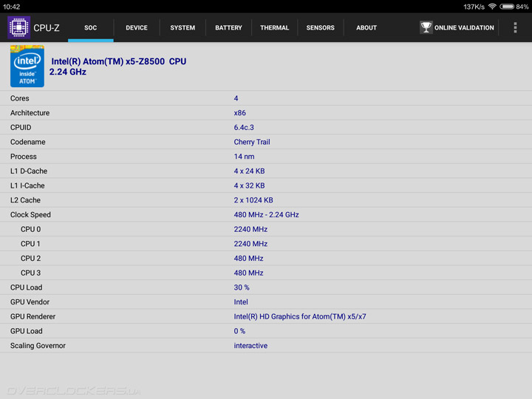Viewport: 532px width, 399px height.
Task: Tap the 4 x 24 KB value
Action: 250,171
